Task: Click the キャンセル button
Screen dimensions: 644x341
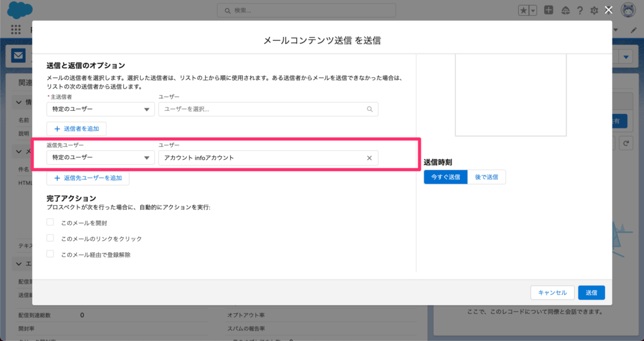Action: [552, 293]
